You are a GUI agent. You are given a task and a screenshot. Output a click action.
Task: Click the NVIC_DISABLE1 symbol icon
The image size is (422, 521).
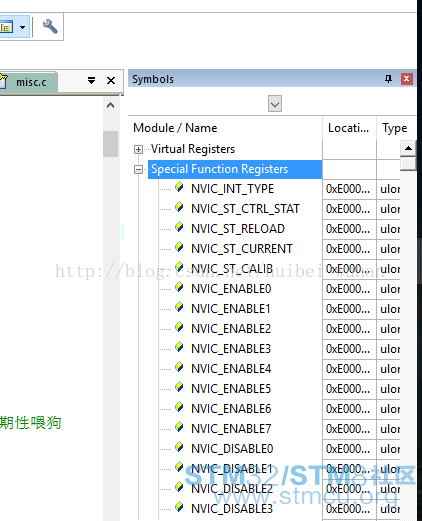click(179, 467)
